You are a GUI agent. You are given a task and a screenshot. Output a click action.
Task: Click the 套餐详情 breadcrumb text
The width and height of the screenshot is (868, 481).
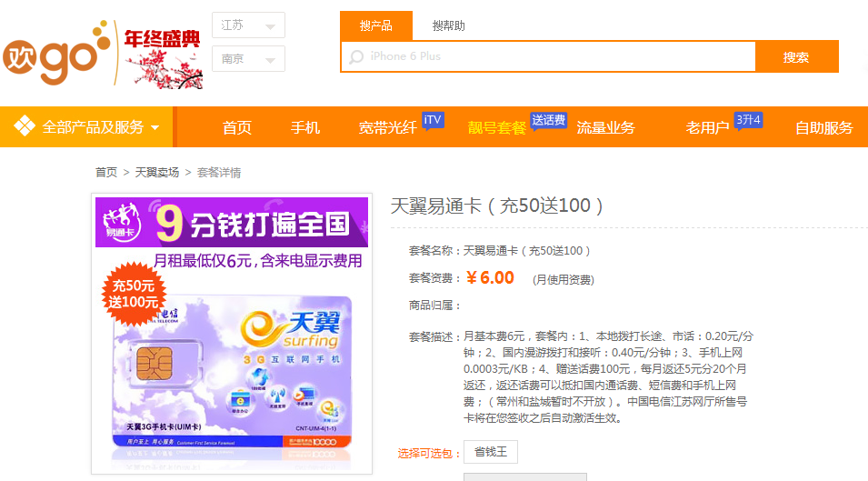[219, 173]
